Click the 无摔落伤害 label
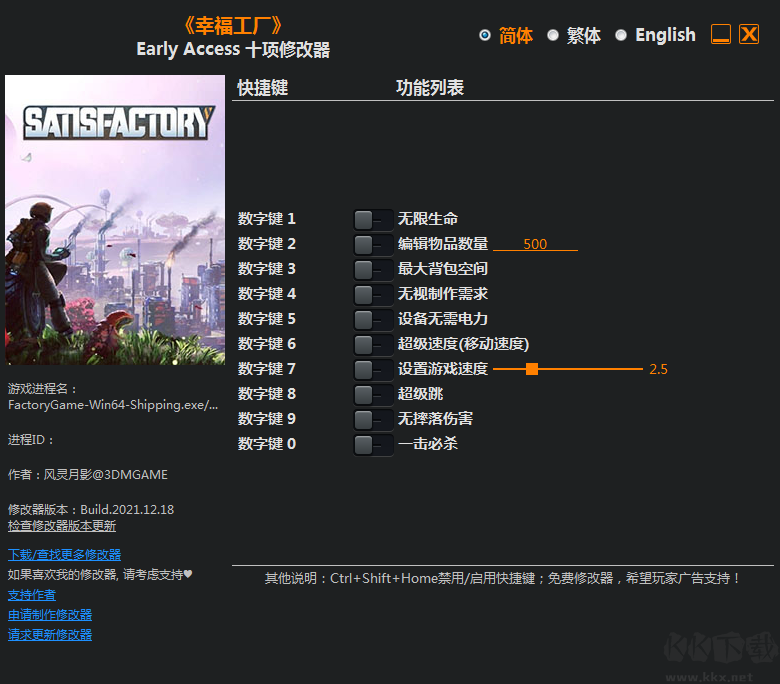The image size is (780, 684). click(x=435, y=419)
